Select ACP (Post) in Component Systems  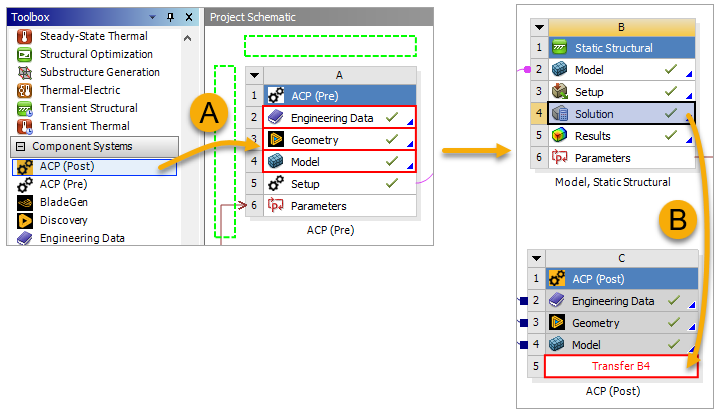[94, 167]
